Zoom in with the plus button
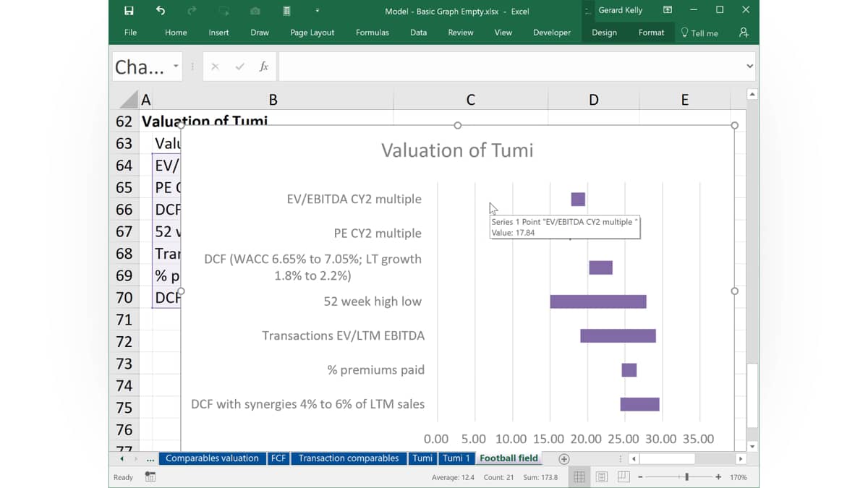Screen dimensions: 868x488 tap(718, 477)
